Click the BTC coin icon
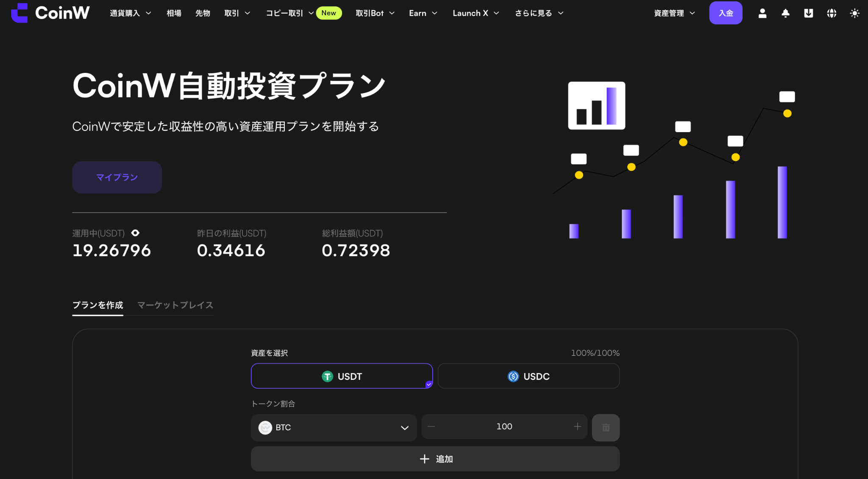The height and width of the screenshot is (479, 868). [x=265, y=427]
